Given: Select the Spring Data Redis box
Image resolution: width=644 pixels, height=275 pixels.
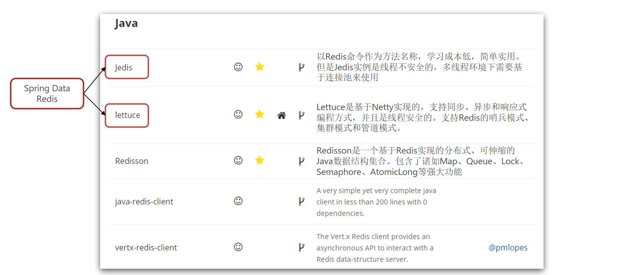Looking at the screenshot, I should (x=47, y=93).
